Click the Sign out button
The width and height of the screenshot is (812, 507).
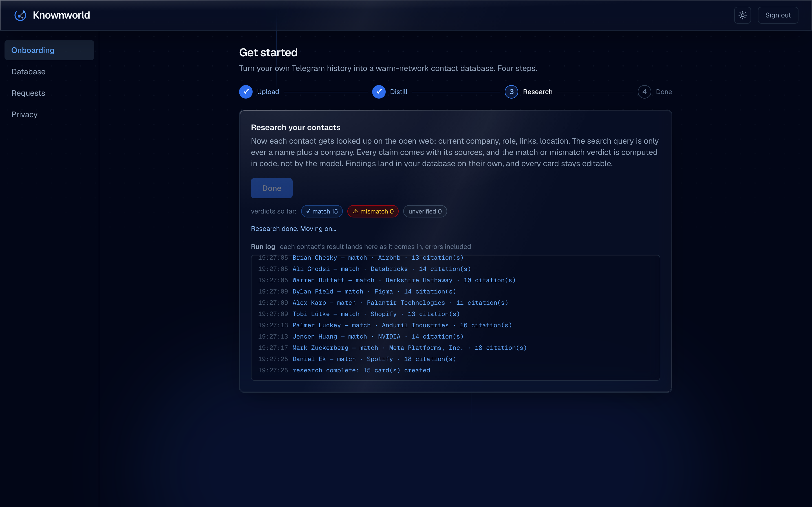click(778, 15)
